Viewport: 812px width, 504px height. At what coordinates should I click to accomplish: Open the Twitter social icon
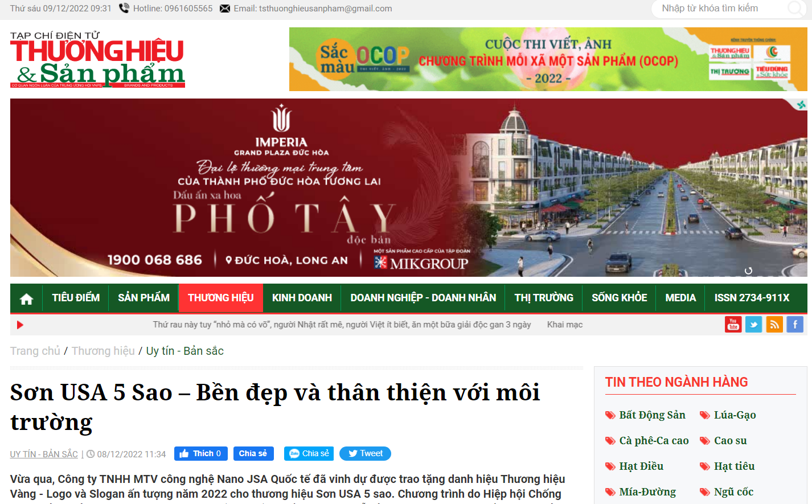click(x=753, y=325)
